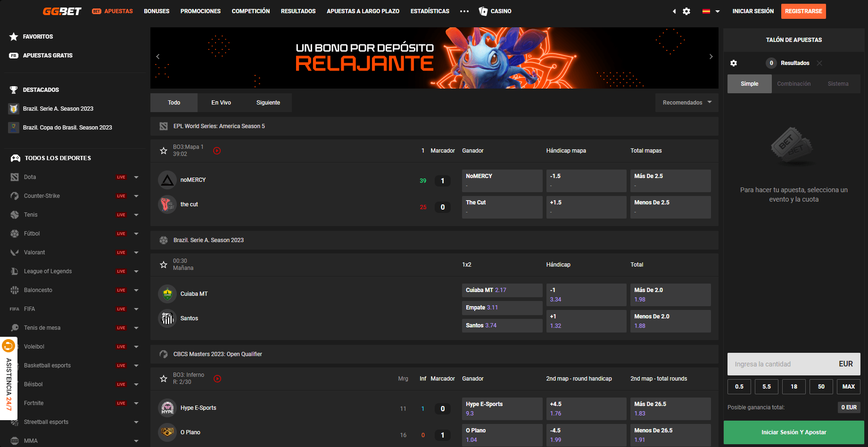Add Hype E-Sports match to favorites
Viewport: 868px width, 447px height.
coord(164,379)
